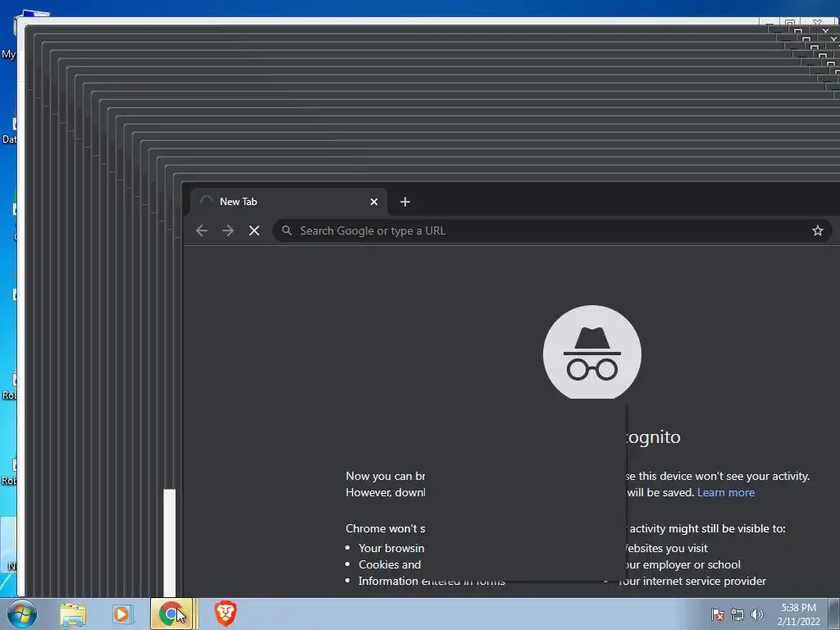840x630 pixels.
Task: Open the volume speaker tray icon
Action: tap(757, 615)
